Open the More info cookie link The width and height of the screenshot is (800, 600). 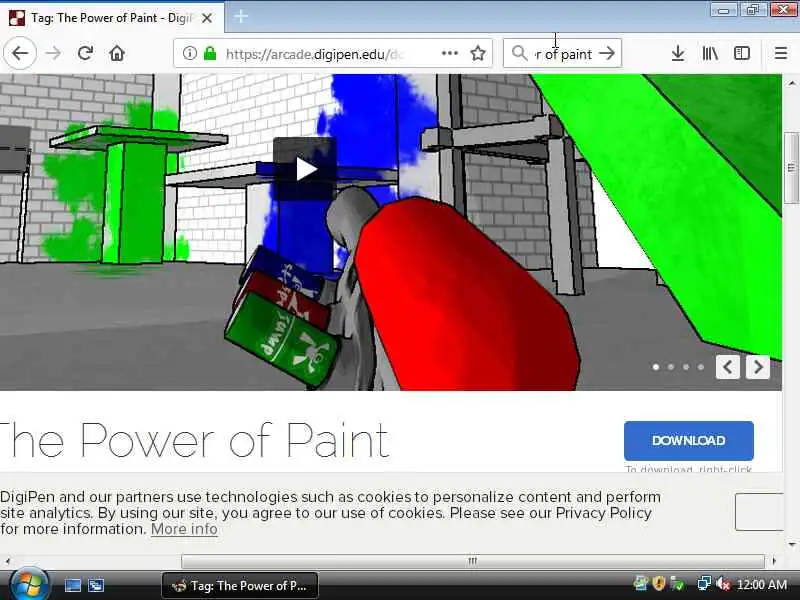(x=184, y=529)
